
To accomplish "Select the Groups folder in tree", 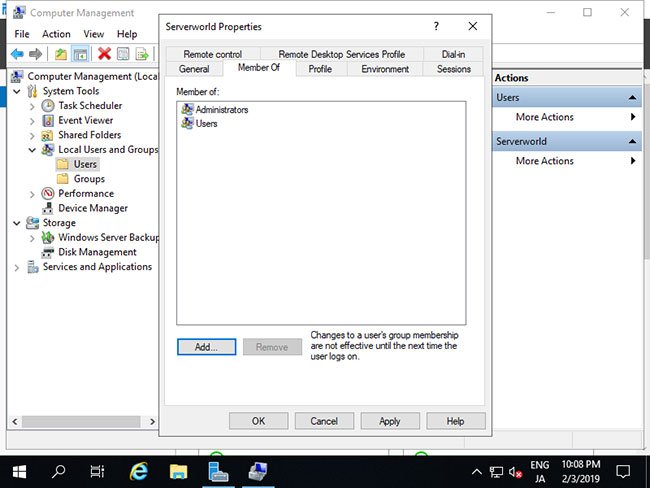I will tap(89, 179).
